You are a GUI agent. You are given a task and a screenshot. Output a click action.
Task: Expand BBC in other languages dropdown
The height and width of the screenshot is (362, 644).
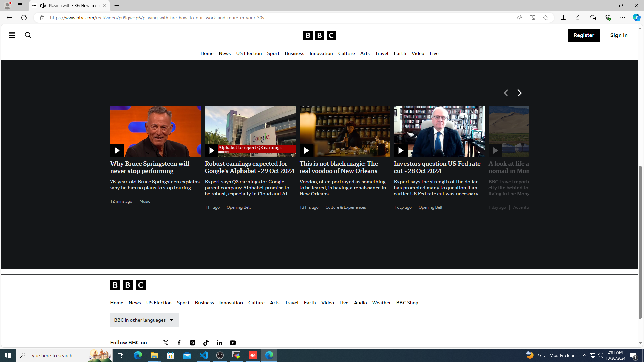(x=145, y=320)
